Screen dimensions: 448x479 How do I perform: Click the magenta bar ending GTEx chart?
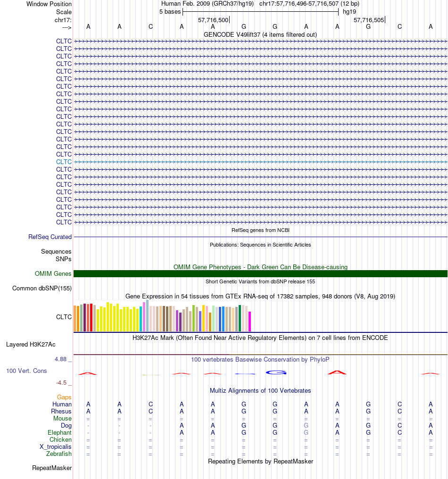pyautogui.click(x=249, y=322)
